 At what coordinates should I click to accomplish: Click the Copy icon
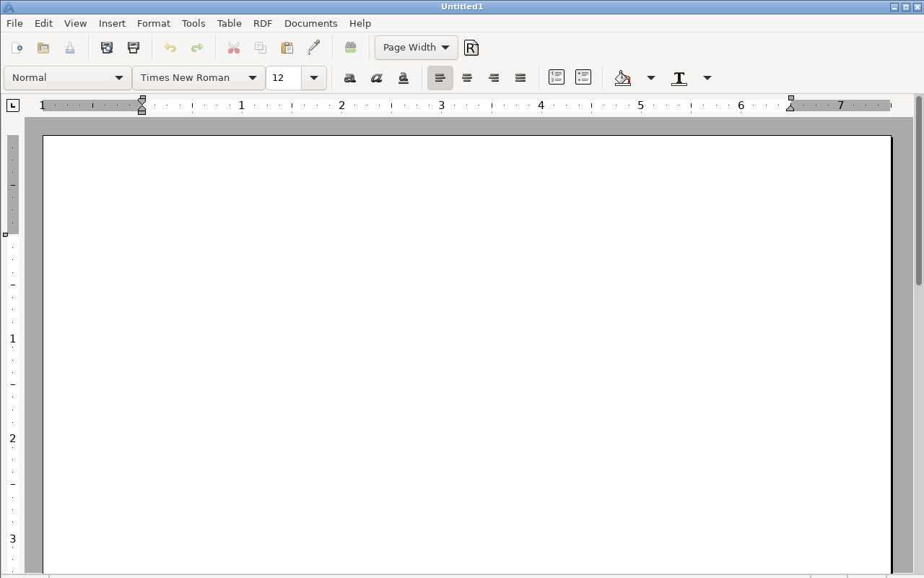coord(261,48)
